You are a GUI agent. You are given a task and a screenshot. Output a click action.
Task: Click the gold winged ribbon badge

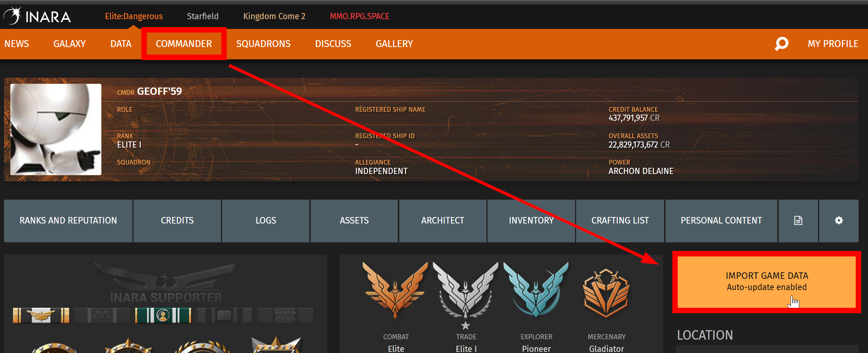tap(41, 315)
